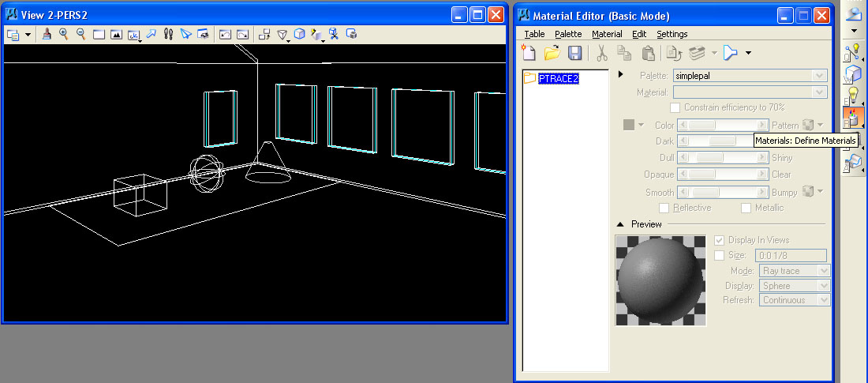This screenshot has height=383, width=868.
Task: Open the View Attributes dropdown arrow
Action: [x=28, y=35]
